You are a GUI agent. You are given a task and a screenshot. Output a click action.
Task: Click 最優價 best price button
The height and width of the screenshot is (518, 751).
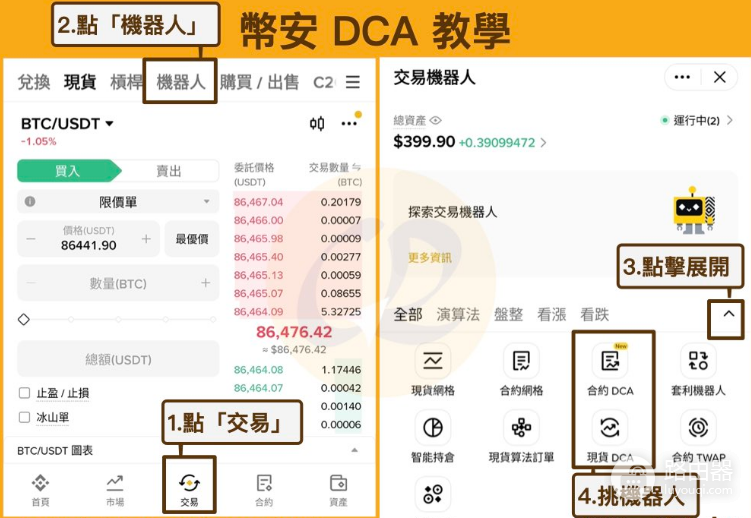pos(192,239)
